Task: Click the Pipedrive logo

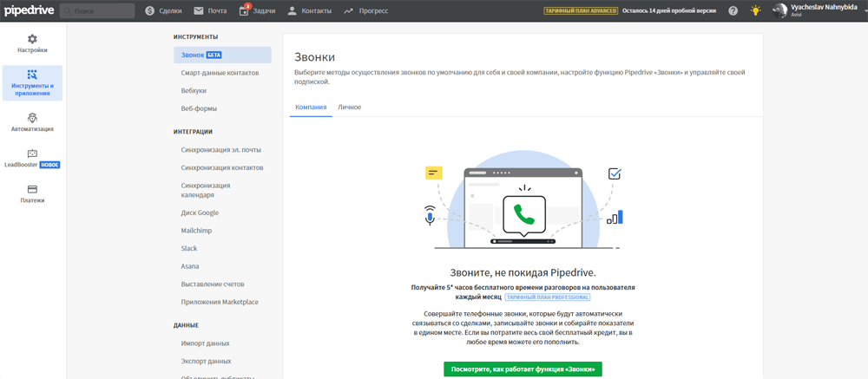Action: pyautogui.click(x=27, y=10)
